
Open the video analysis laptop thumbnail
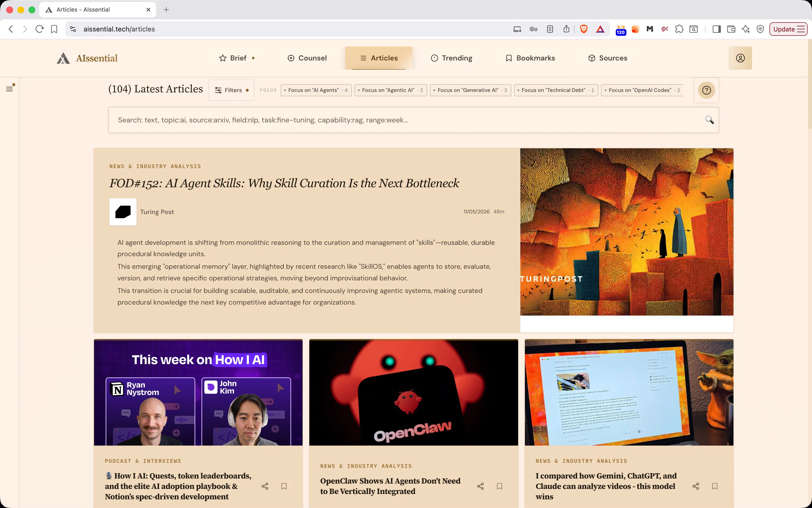point(629,392)
